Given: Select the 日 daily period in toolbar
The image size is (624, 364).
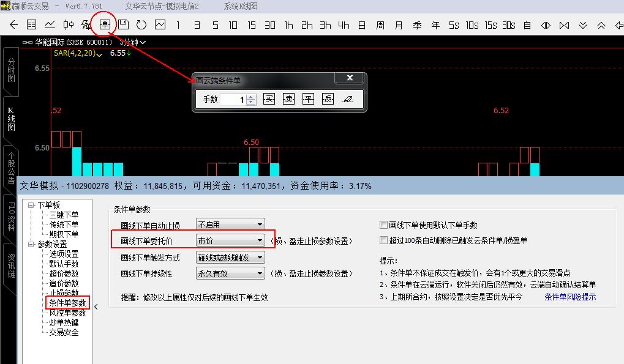Looking at the screenshot, I should (x=362, y=25).
